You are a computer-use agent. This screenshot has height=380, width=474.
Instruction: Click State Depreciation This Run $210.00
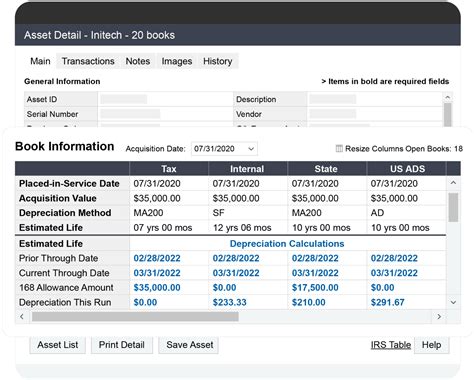309,302
